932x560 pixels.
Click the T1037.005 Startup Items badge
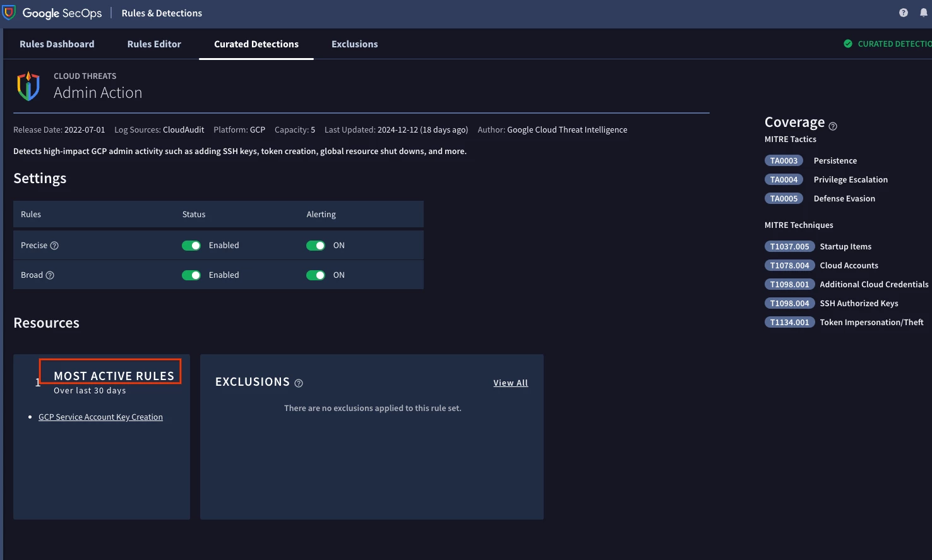(789, 246)
